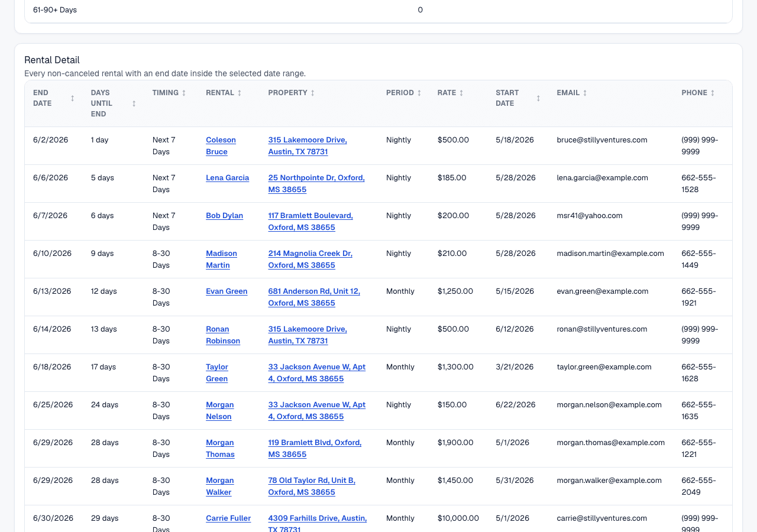Viewport: 757px width, 532px height.
Task: Select email taylor.green@example.com
Action: [x=604, y=367]
